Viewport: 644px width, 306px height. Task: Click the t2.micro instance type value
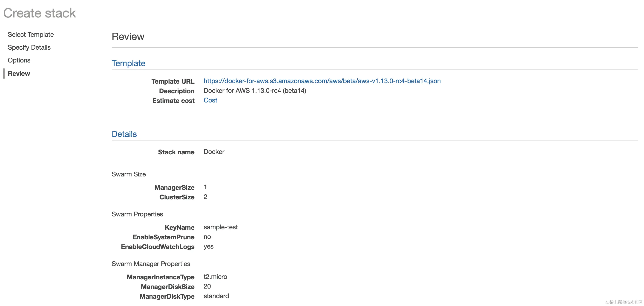tap(215, 277)
